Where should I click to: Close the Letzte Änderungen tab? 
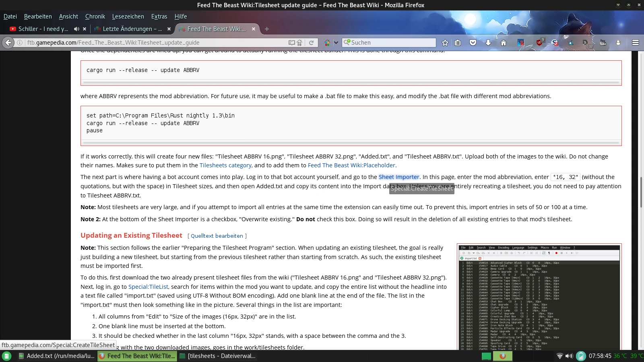(169, 29)
